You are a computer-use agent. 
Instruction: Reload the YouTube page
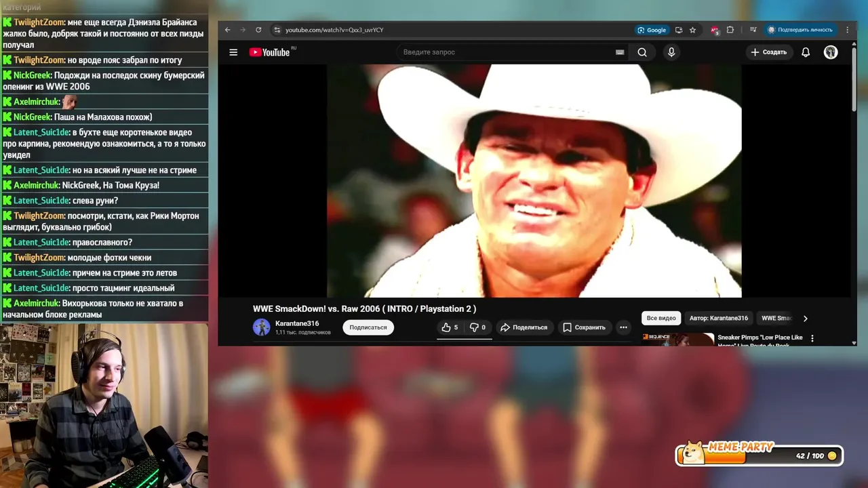(x=258, y=30)
